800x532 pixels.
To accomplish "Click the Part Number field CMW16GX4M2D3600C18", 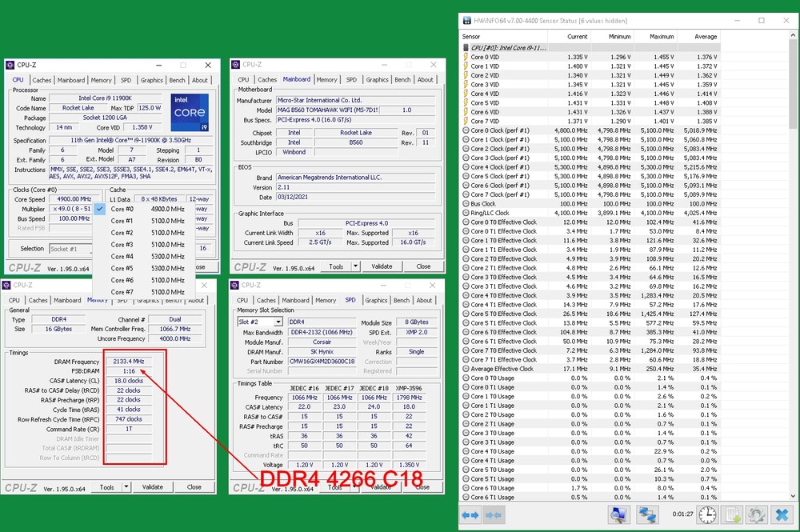I will (322, 361).
